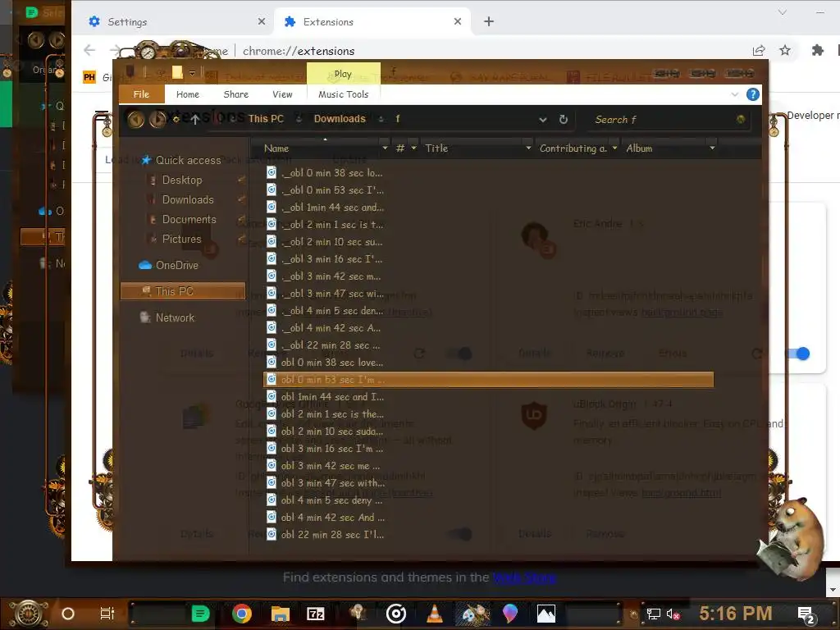Go forward in File Explorer navigation
The image size is (840, 630).
[157, 119]
